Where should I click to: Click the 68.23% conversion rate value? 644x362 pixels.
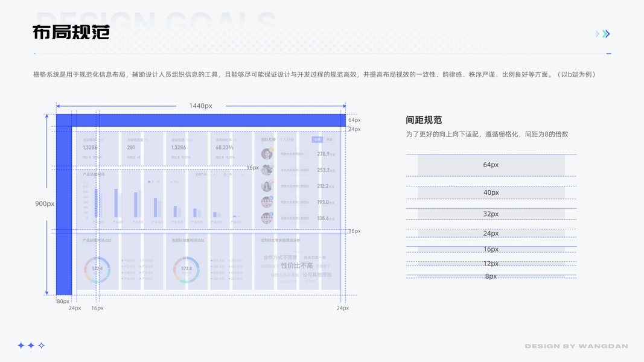click(x=225, y=147)
